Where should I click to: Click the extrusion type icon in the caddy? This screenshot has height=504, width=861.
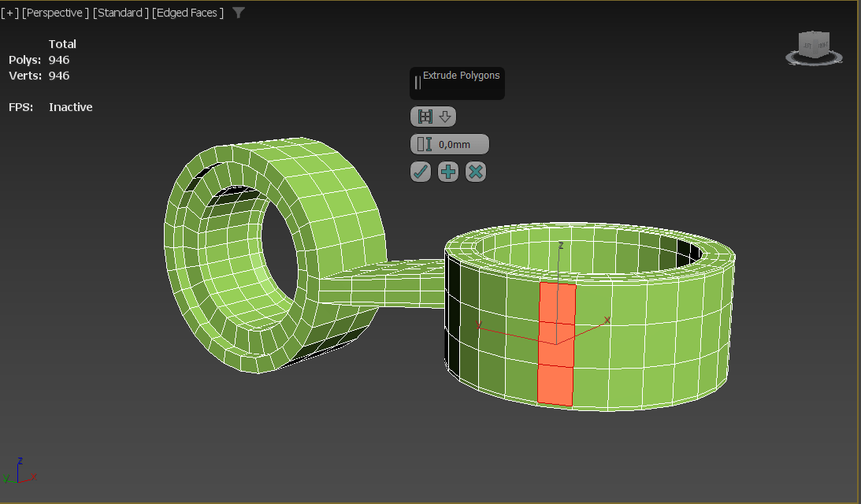point(424,117)
